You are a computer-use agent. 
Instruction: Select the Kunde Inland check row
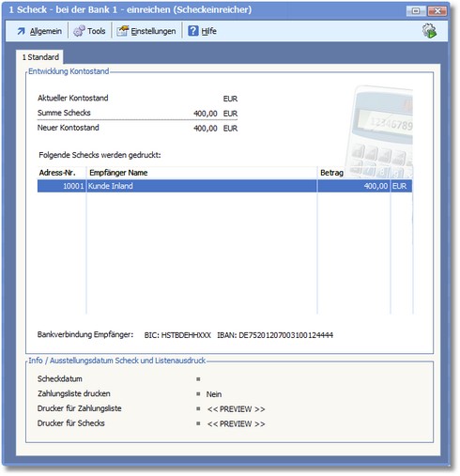(224, 186)
